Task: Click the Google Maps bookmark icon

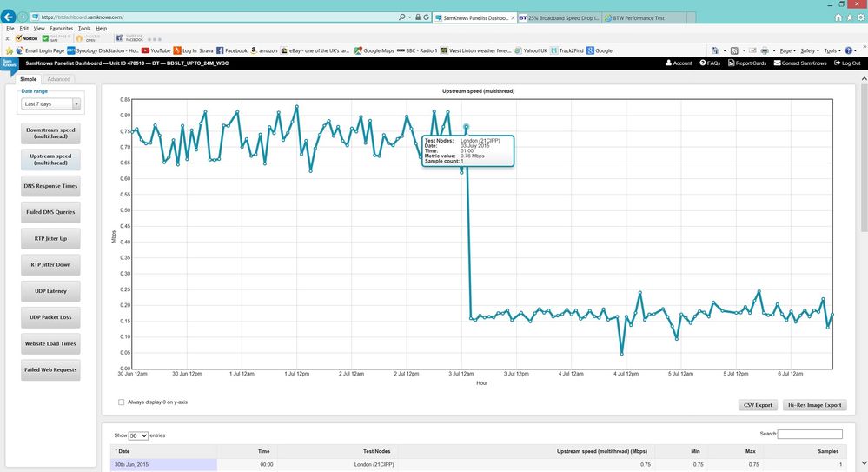Action: tap(358, 50)
